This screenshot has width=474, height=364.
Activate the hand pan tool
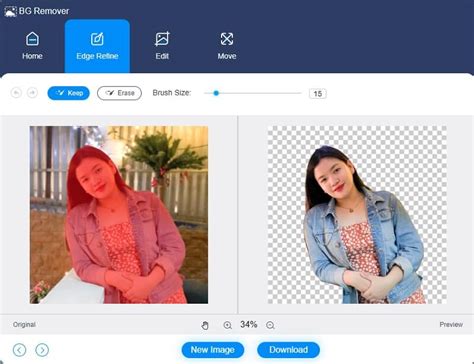coord(205,325)
